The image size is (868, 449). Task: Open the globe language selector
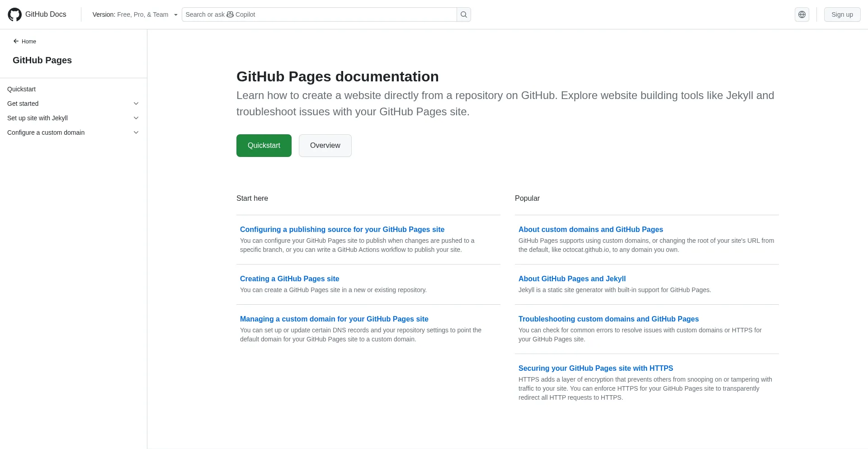[802, 14]
